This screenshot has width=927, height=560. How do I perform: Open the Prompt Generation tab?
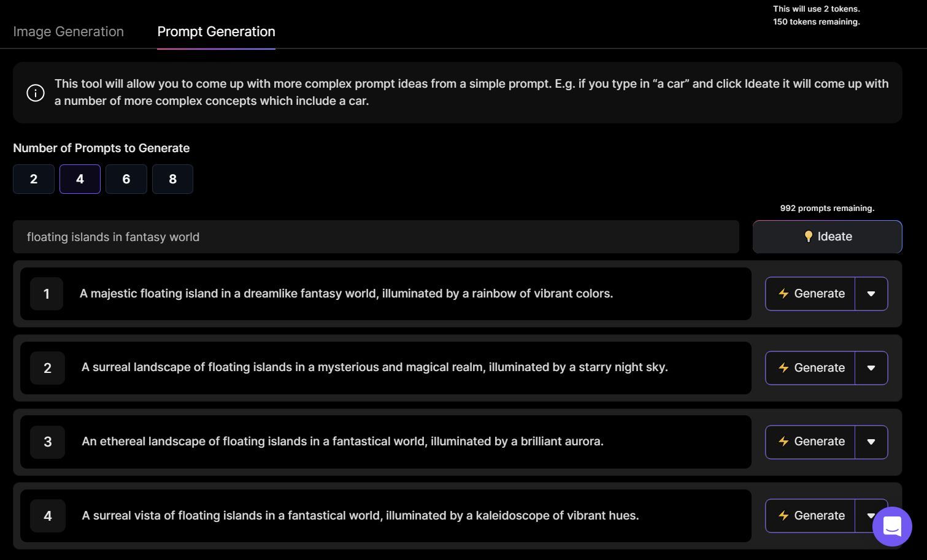pos(216,32)
